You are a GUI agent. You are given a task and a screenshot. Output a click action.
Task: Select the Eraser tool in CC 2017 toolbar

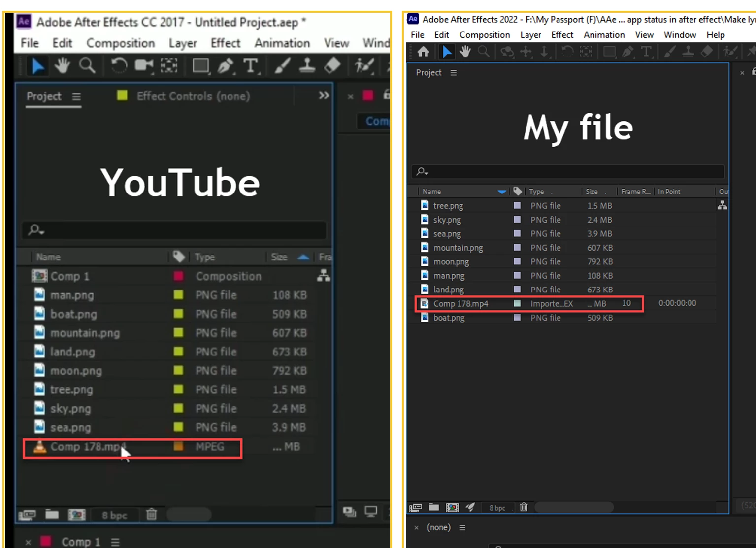[x=333, y=65]
